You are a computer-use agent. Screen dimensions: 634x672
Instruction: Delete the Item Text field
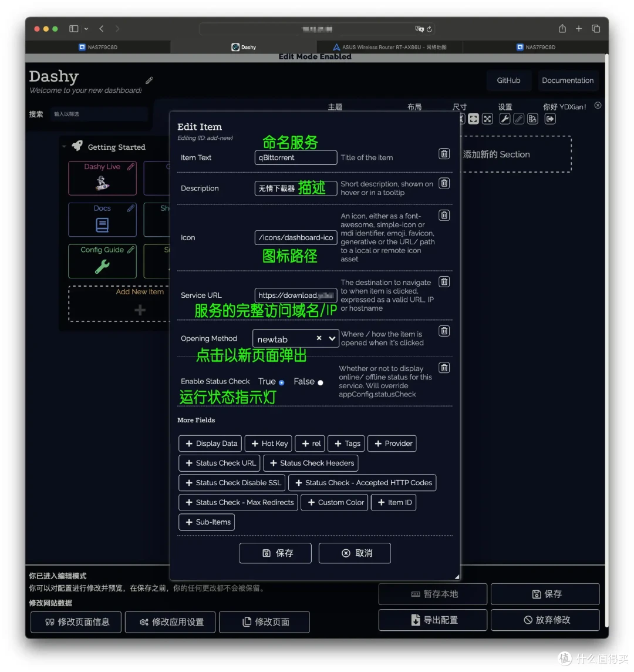(x=444, y=154)
